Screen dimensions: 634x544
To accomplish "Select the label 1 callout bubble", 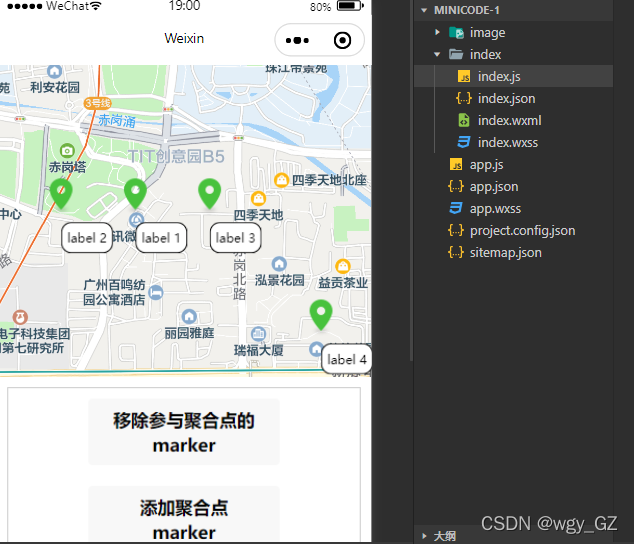I will [161, 238].
